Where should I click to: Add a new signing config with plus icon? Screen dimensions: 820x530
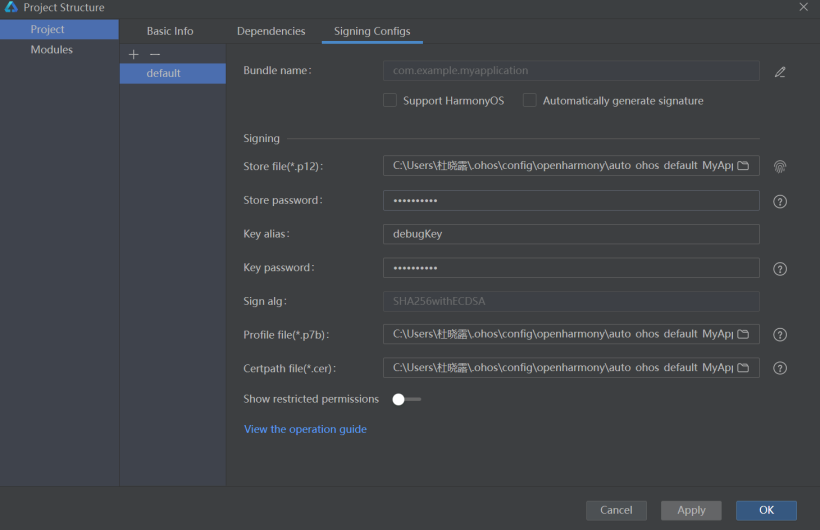coord(134,54)
